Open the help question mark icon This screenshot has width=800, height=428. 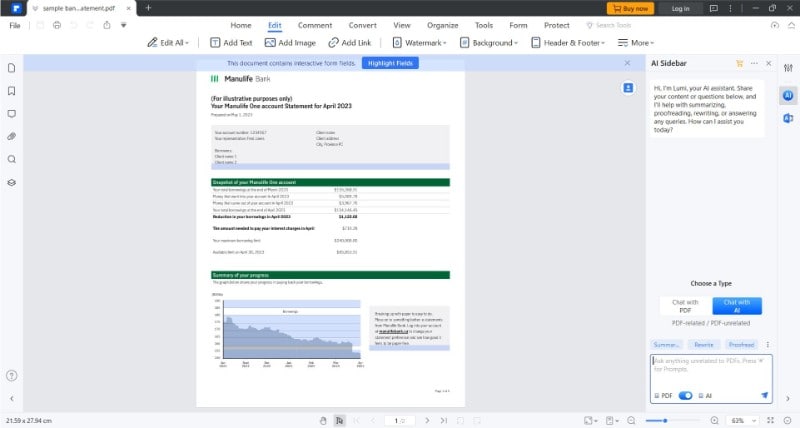pyautogui.click(x=12, y=376)
